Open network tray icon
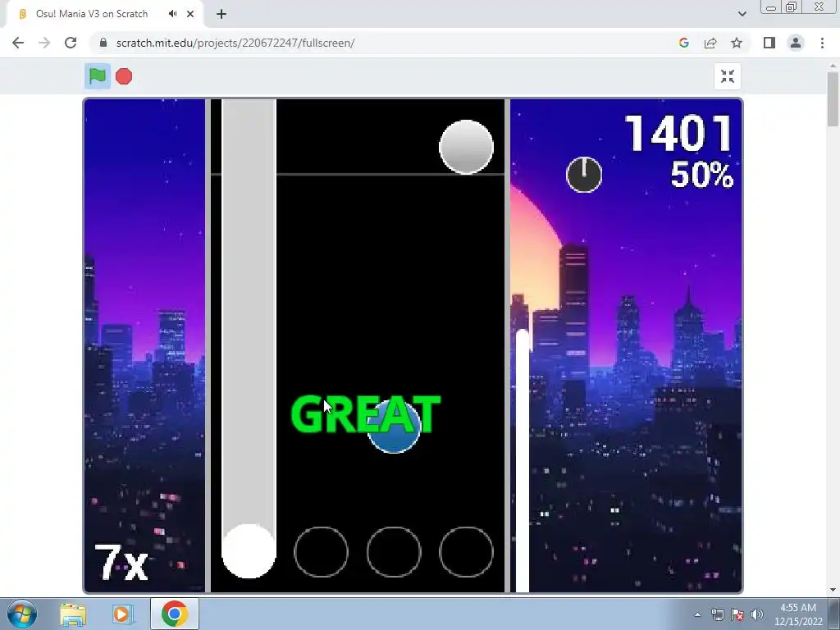The height and width of the screenshot is (630, 840). pyautogui.click(x=717, y=614)
